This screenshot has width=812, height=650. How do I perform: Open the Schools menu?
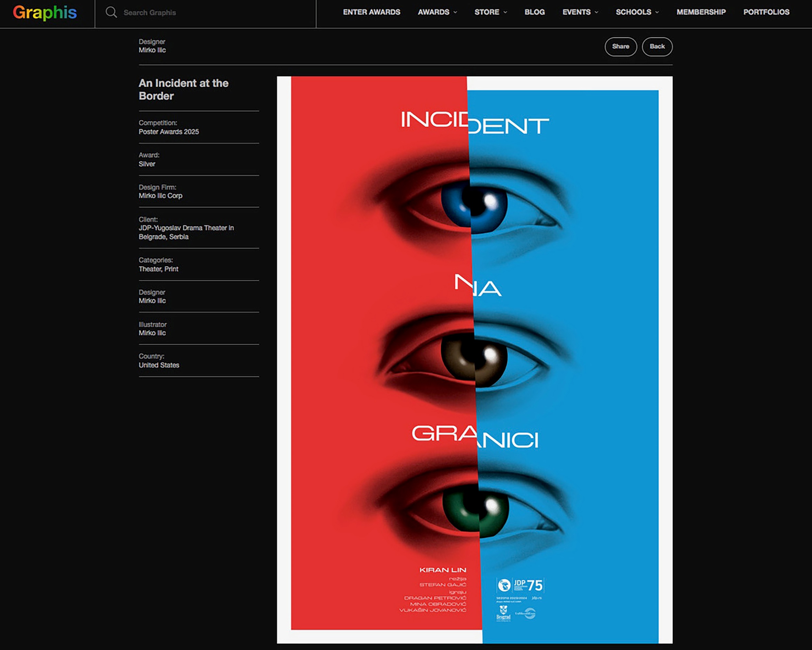coord(633,12)
